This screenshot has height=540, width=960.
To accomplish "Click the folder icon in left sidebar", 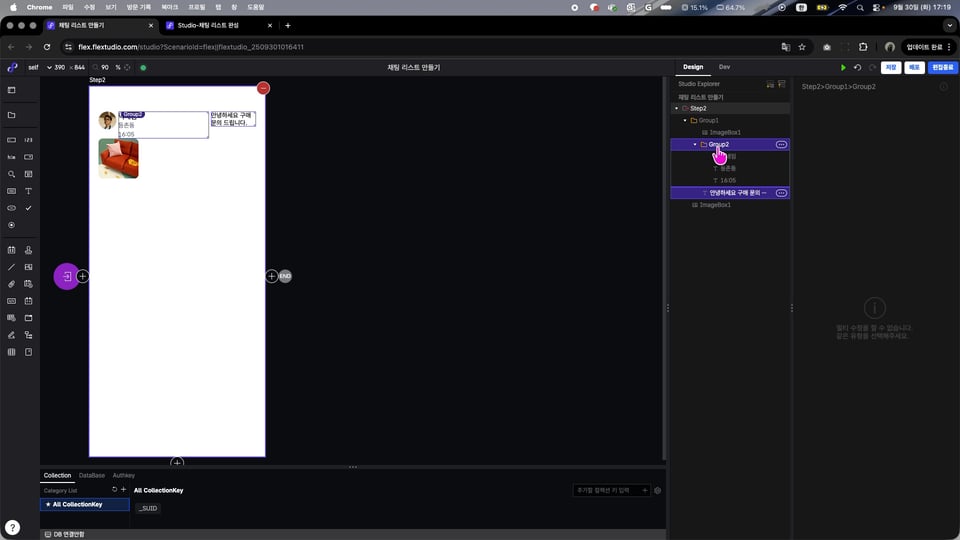I will (12, 115).
